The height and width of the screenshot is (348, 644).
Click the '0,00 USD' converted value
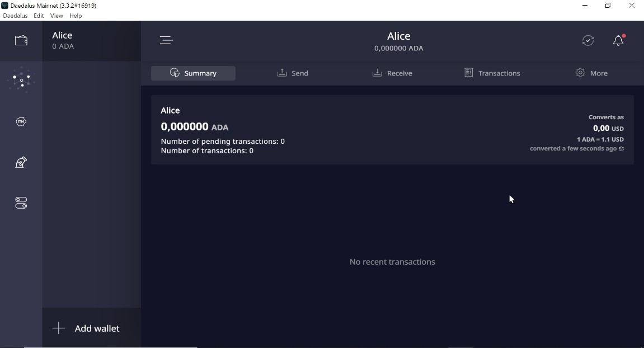click(608, 129)
